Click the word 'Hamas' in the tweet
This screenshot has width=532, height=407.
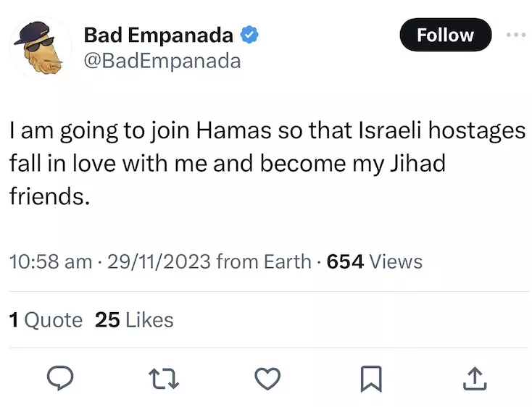pos(234,130)
